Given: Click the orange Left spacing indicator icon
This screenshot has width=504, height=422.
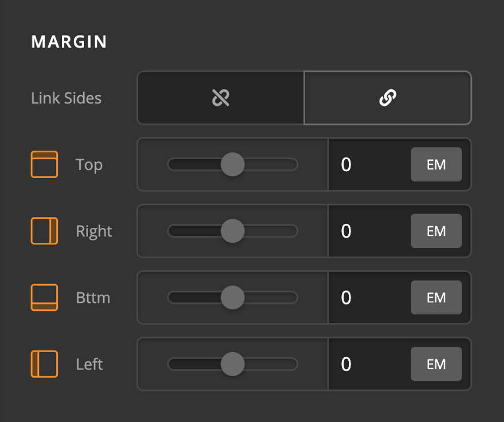Looking at the screenshot, I should (x=44, y=364).
